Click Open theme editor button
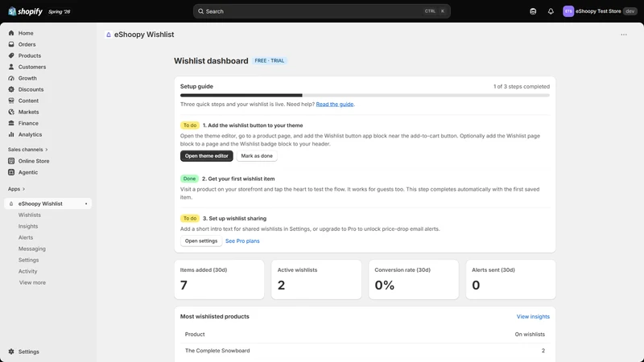Image resolution: width=644 pixels, height=362 pixels. tap(207, 156)
